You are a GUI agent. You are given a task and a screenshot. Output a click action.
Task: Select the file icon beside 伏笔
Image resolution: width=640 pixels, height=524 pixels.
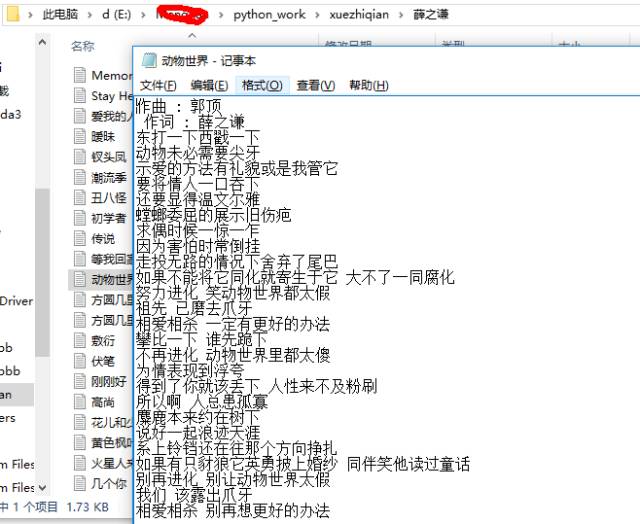tap(80, 361)
